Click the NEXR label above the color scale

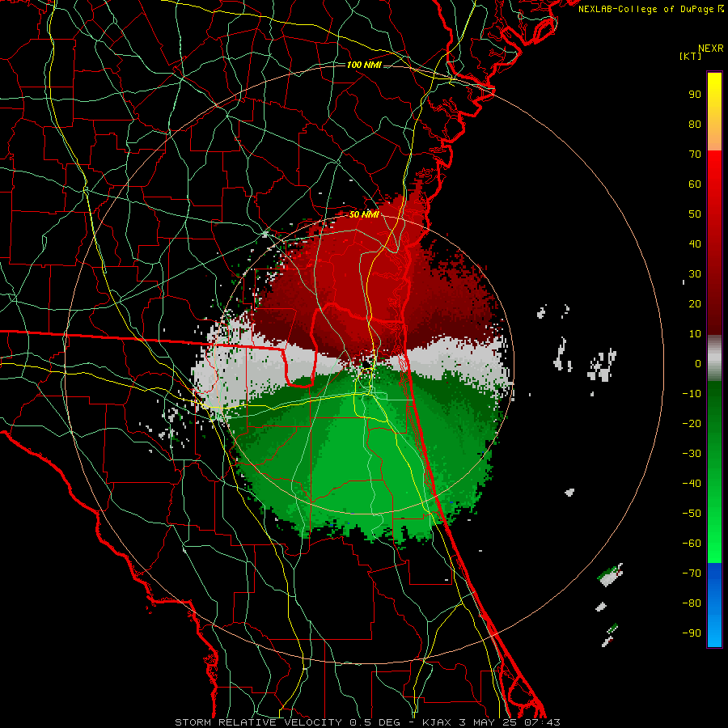(x=710, y=49)
